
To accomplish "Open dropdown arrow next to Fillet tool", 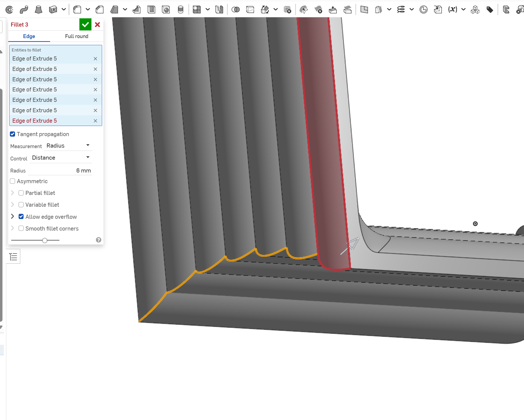I will [x=88, y=10].
